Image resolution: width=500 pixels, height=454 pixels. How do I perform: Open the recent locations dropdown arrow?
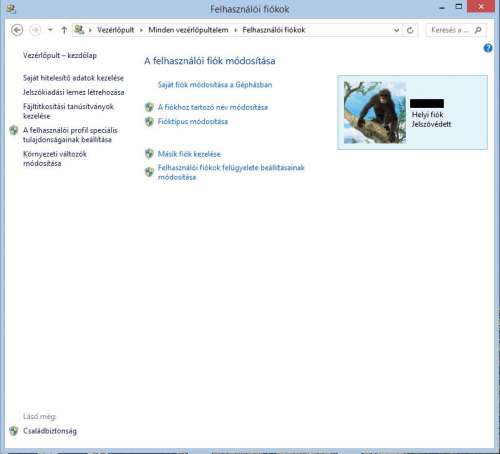click(50, 30)
